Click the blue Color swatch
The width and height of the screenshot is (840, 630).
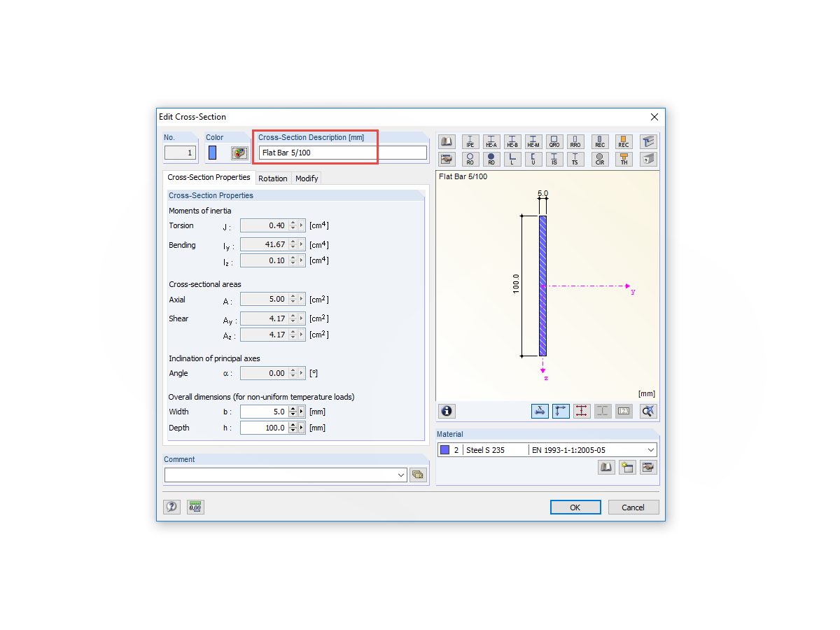212,152
